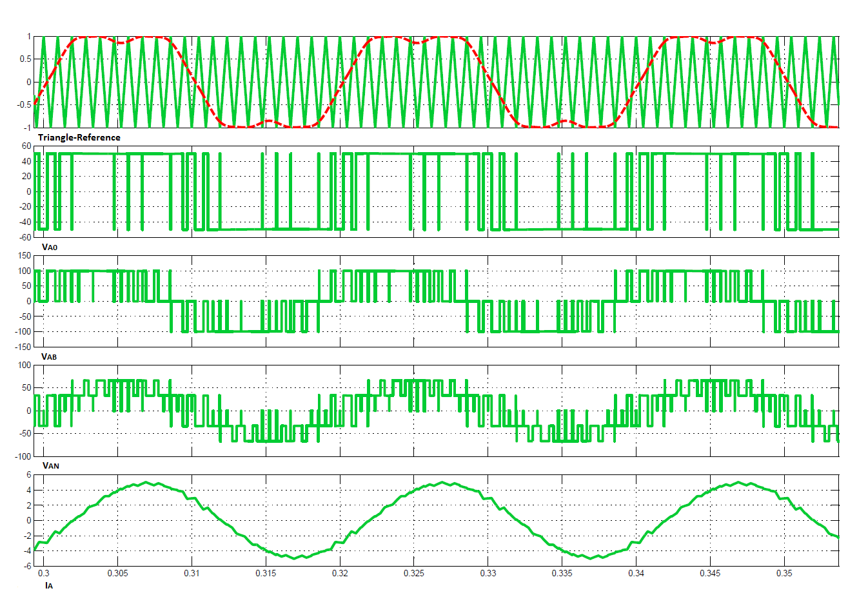Click the -2 tick on the IA axis
The width and height of the screenshot is (868, 613).
pos(28,536)
